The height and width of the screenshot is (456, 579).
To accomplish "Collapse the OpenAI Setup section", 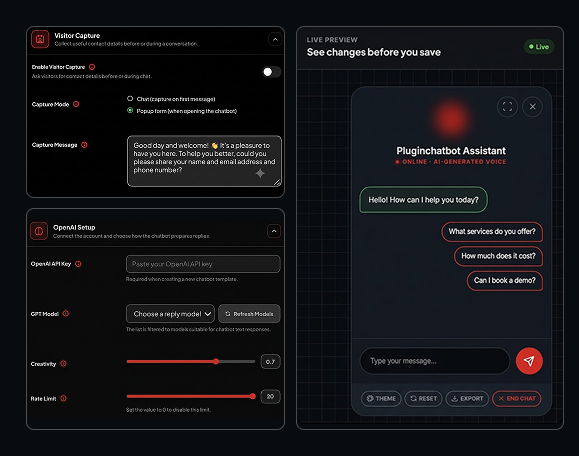I will (274, 231).
